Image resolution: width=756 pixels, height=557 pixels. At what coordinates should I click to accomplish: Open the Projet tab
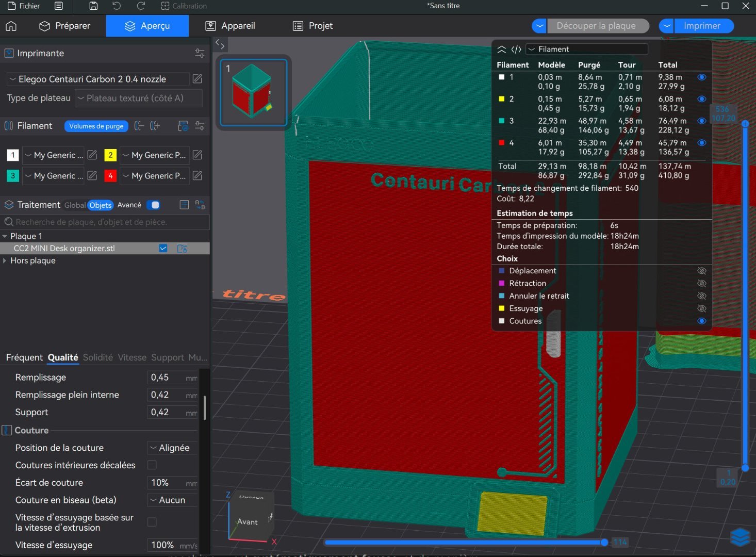point(313,26)
